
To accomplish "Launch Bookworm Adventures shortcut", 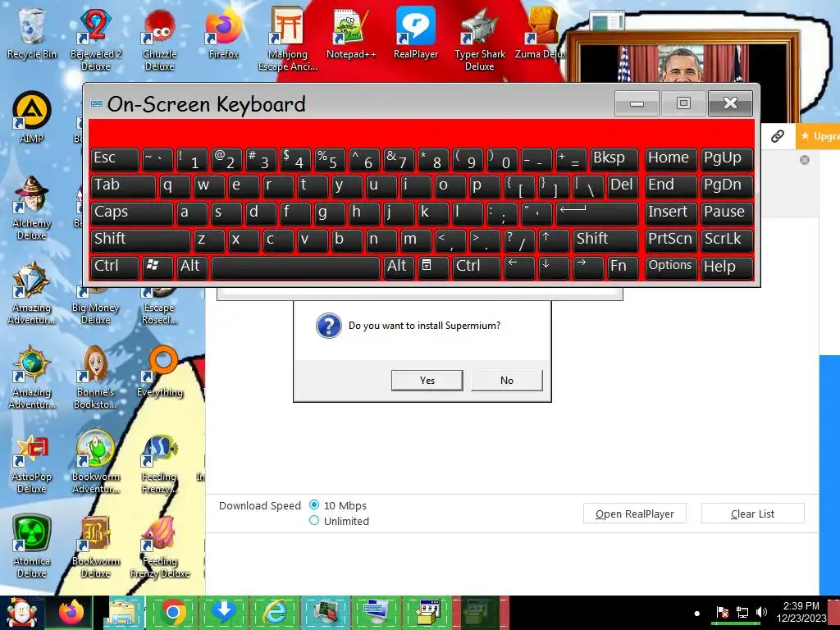I will (x=96, y=462).
